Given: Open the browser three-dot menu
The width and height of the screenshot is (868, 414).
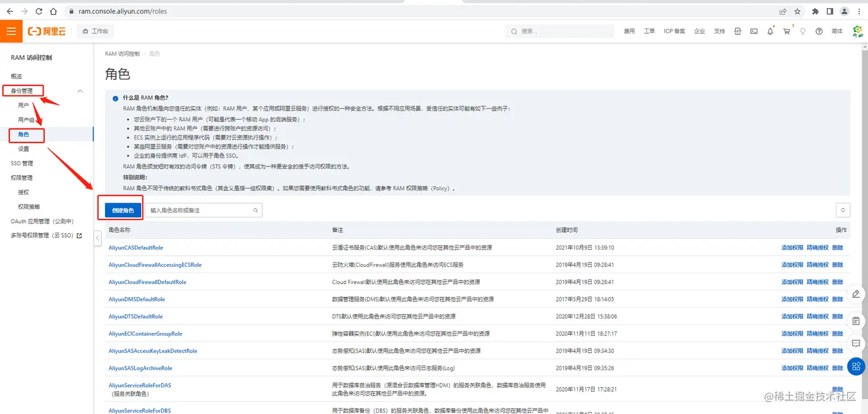Looking at the screenshot, I should click(859, 11).
